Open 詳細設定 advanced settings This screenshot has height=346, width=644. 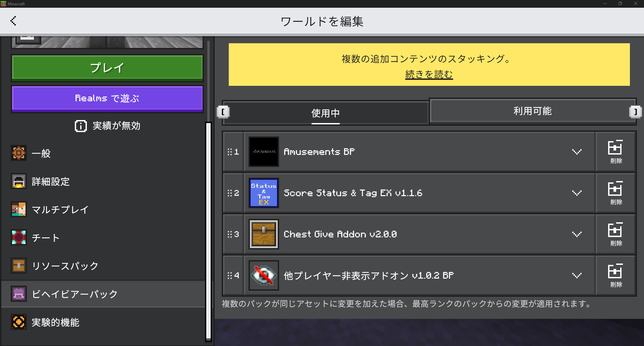point(50,181)
